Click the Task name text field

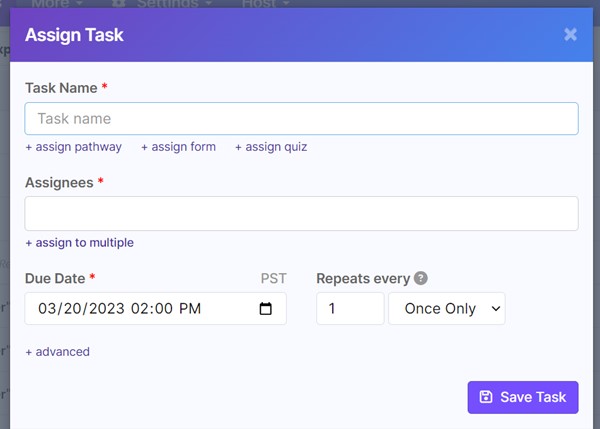click(301, 118)
